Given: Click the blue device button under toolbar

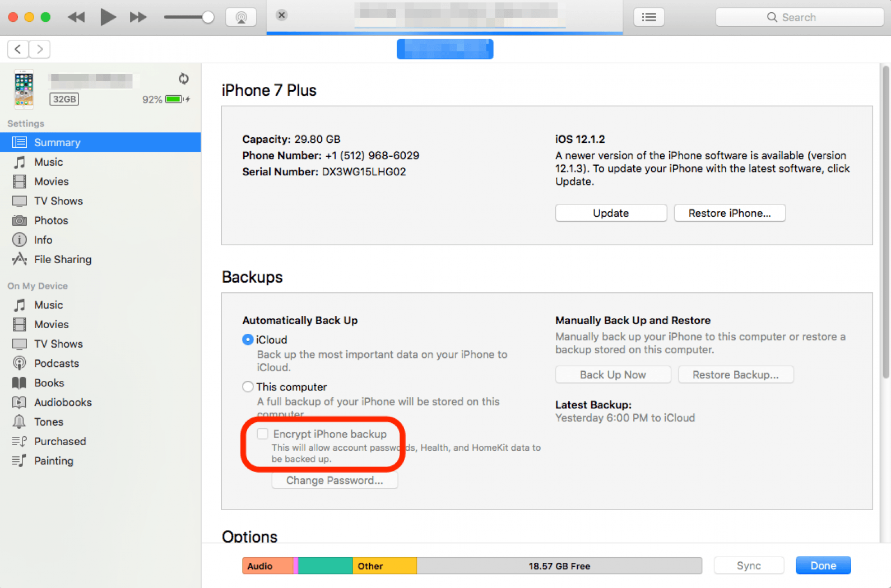Looking at the screenshot, I should coord(445,49).
